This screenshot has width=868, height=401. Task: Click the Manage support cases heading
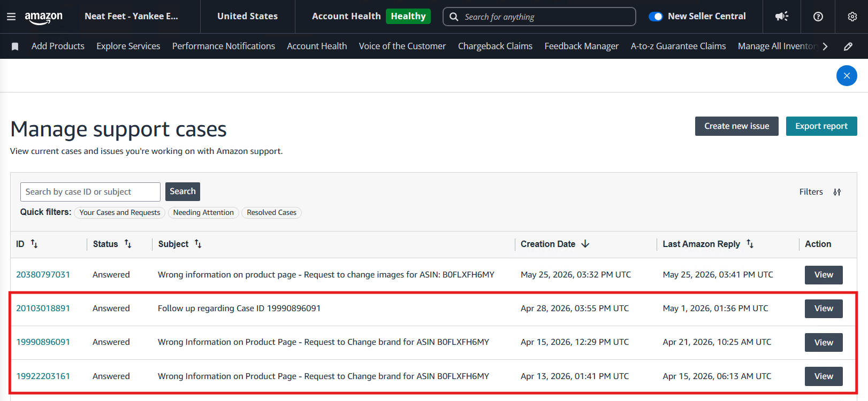tap(119, 129)
